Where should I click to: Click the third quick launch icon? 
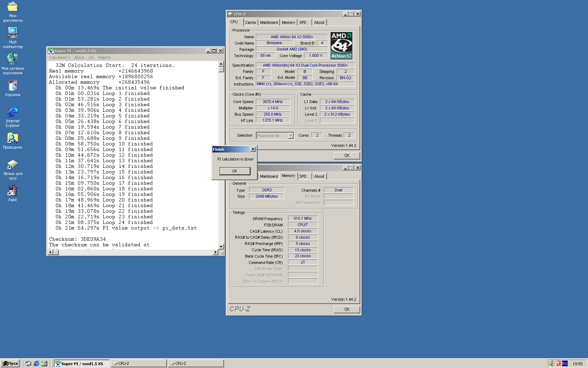pyautogui.click(x=44, y=363)
